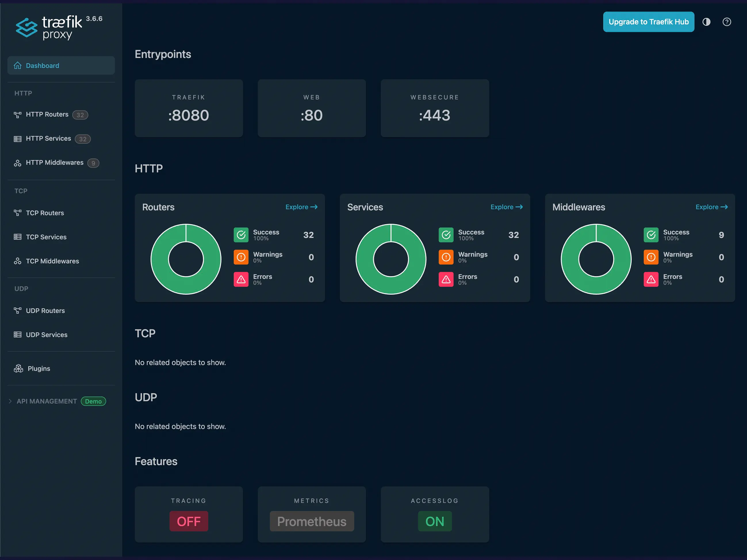
Task: Click the TCP Routers icon
Action: tap(18, 213)
